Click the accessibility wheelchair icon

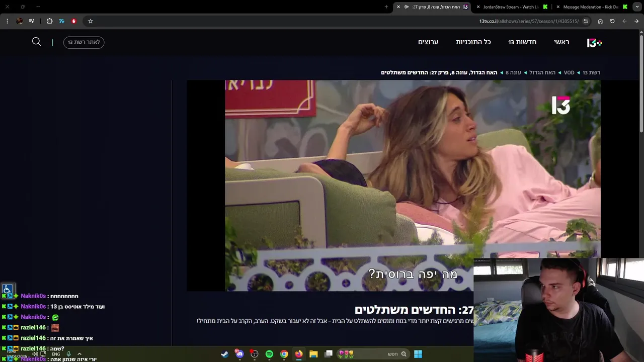pos(7,289)
